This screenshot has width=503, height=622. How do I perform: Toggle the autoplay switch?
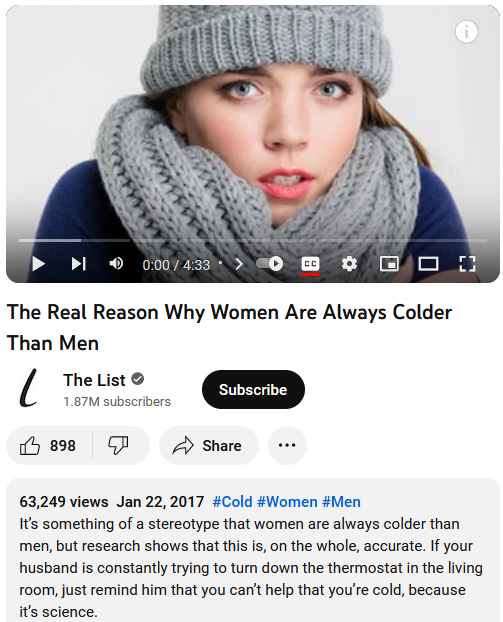pos(270,263)
